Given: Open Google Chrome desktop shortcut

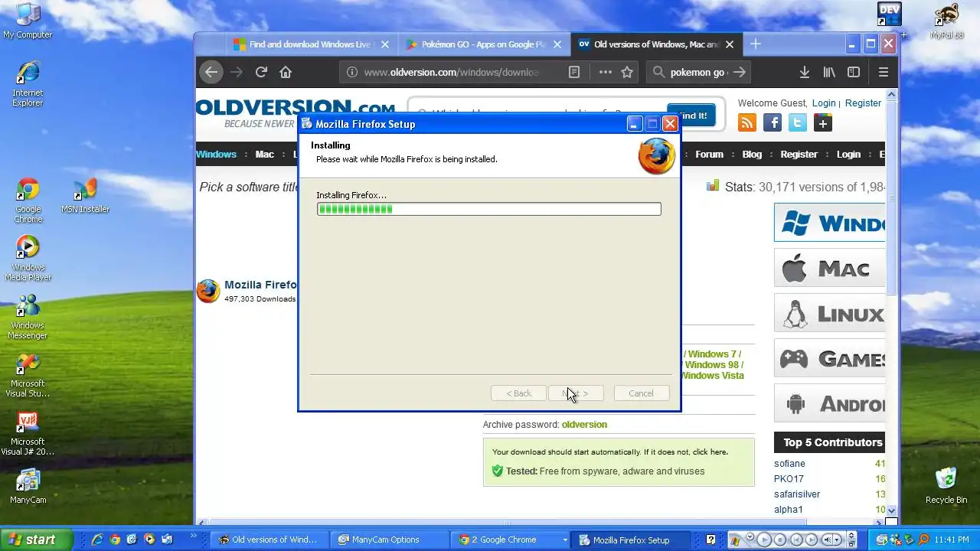Looking at the screenshot, I should pos(28,201).
